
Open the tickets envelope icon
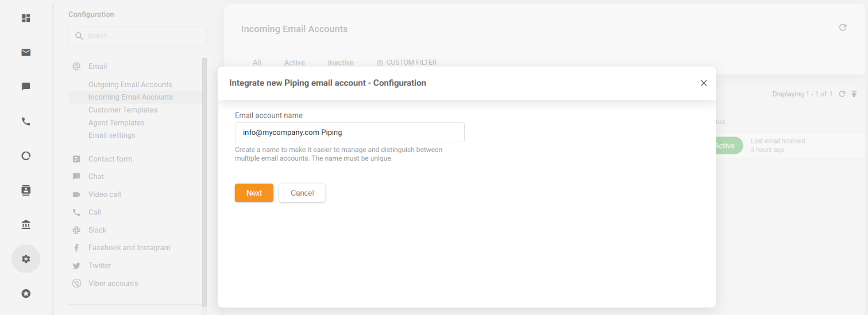[x=26, y=53]
